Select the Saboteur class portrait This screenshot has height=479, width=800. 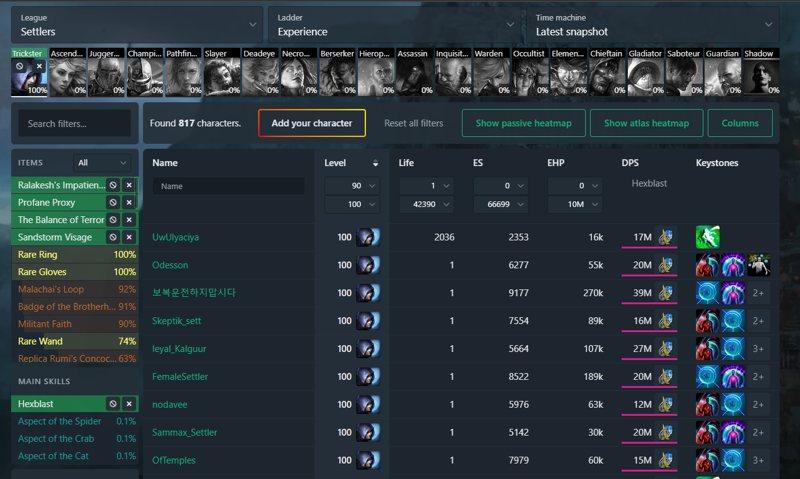[684, 72]
